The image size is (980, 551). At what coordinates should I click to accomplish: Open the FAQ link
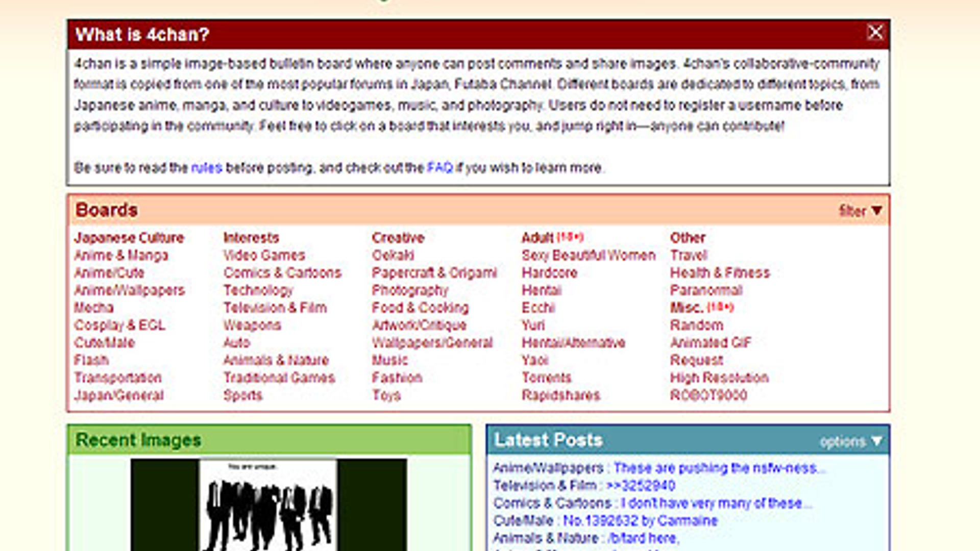(x=440, y=168)
